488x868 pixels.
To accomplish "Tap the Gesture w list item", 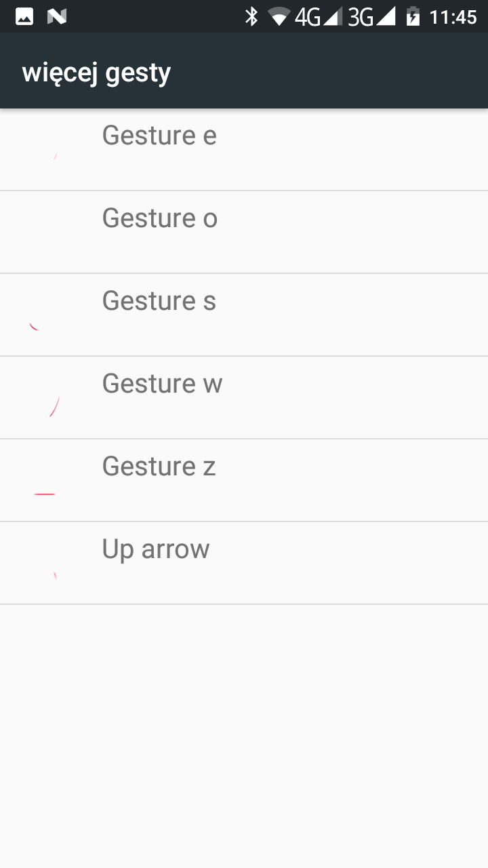I will (x=244, y=398).
